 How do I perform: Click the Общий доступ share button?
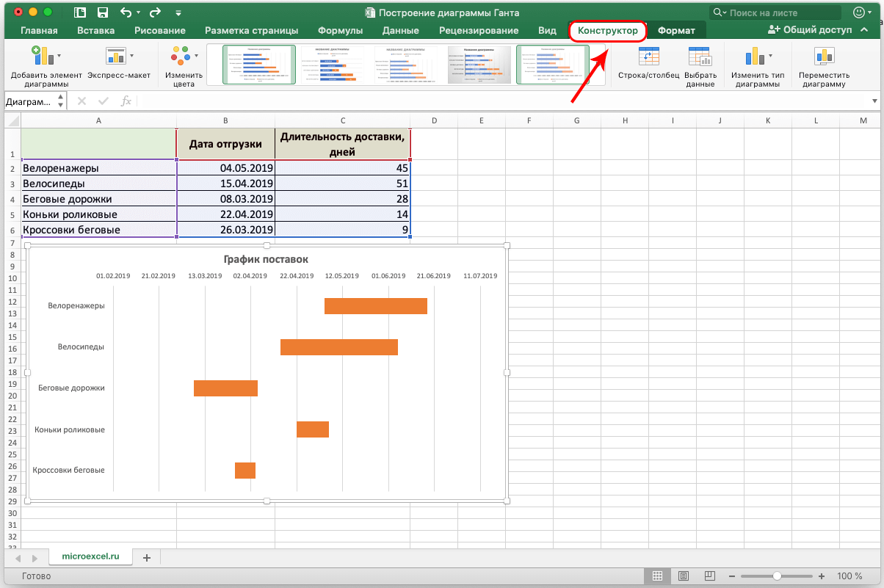click(x=810, y=30)
